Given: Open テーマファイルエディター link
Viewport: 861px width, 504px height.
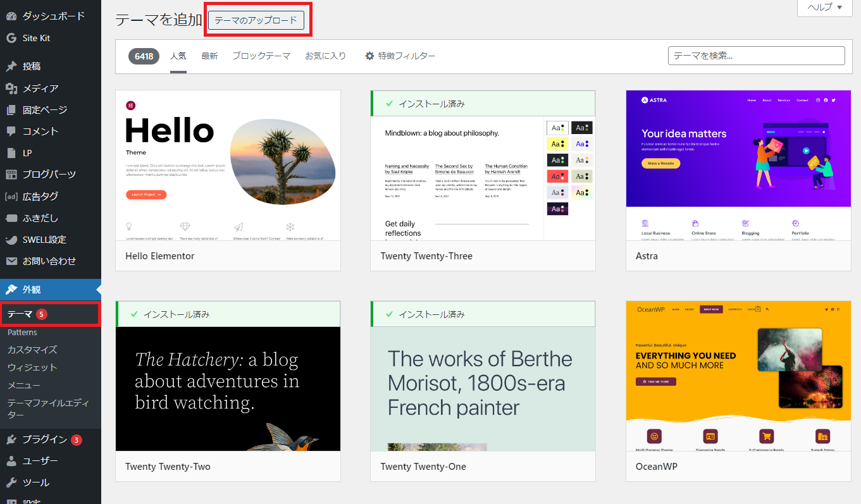Looking at the screenshot, I should (x=49, y=409).
